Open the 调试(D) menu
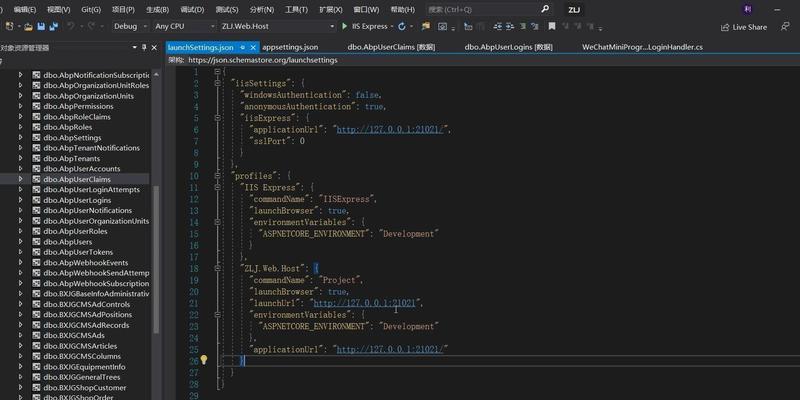The height and width of the screenshot is (400, 800). pyautogui.click(x=192, y=9)
